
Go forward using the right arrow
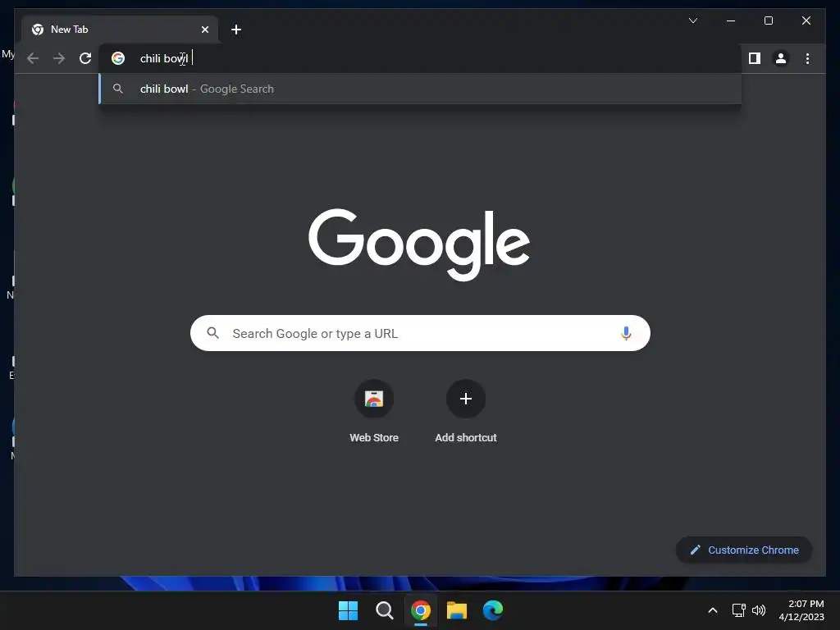tap(59, 58)
